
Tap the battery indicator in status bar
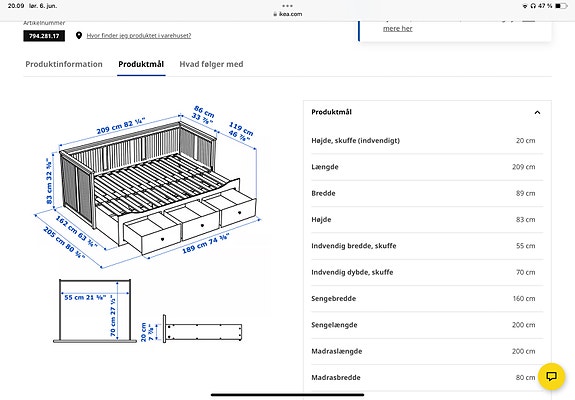point(561,6)
